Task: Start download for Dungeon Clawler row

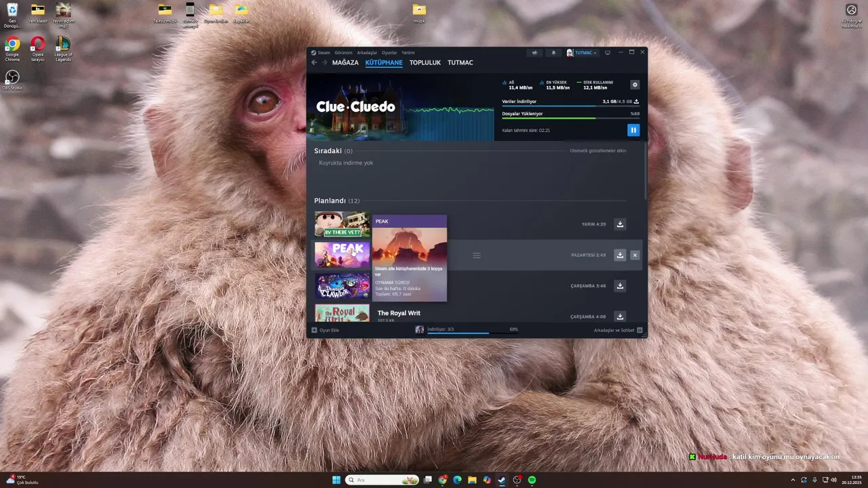Action: 620,286
